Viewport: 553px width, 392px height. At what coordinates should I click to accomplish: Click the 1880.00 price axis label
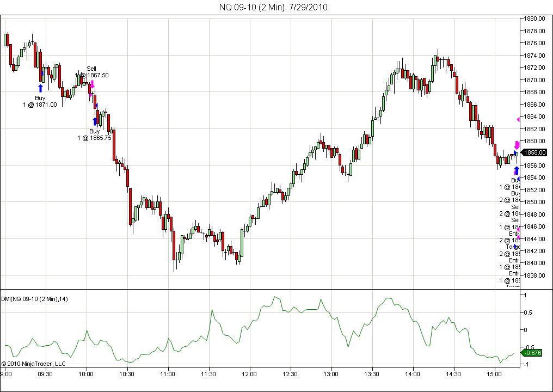(x=534, y=19)
